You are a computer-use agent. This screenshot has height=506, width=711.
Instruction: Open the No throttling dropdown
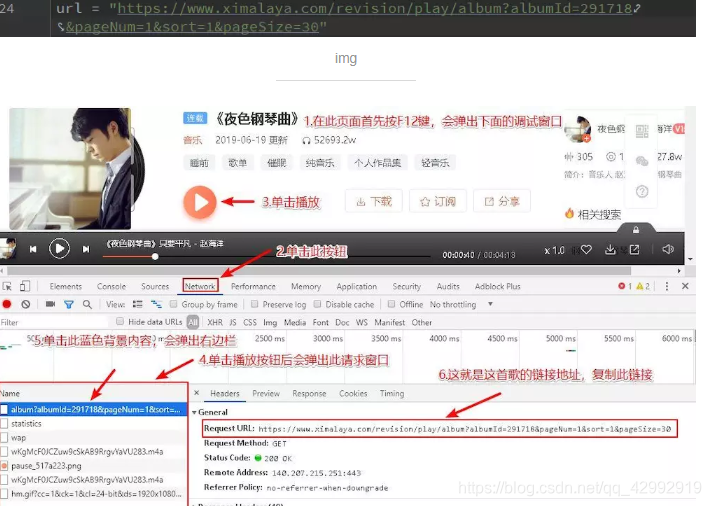pos(461,304)
